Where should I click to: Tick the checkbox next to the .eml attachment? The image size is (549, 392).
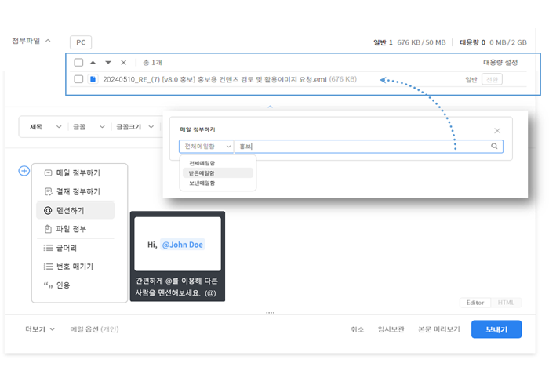tap(78, 79)
